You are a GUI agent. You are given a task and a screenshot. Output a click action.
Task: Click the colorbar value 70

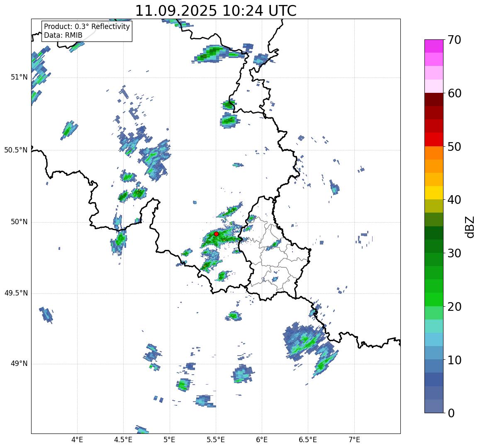[x=454, y=40]
